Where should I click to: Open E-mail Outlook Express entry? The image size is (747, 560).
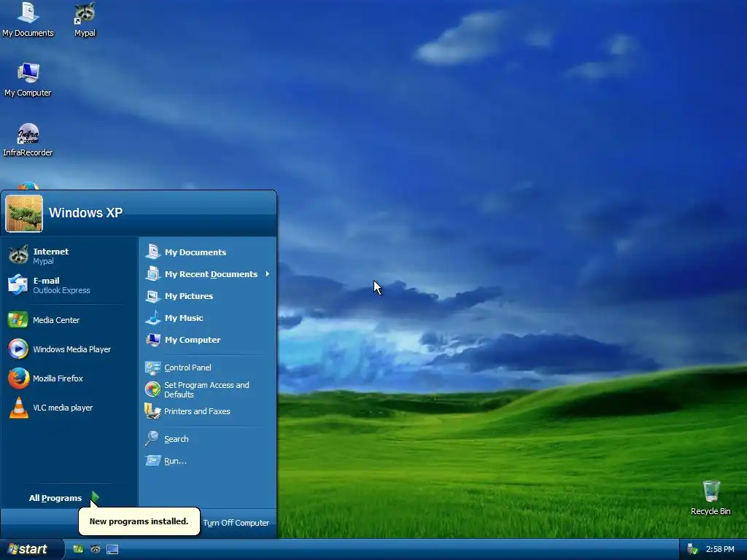69,285
